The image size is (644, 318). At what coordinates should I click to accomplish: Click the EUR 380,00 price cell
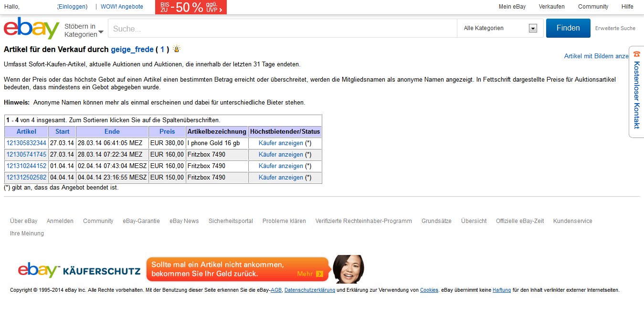coord(167,143)
